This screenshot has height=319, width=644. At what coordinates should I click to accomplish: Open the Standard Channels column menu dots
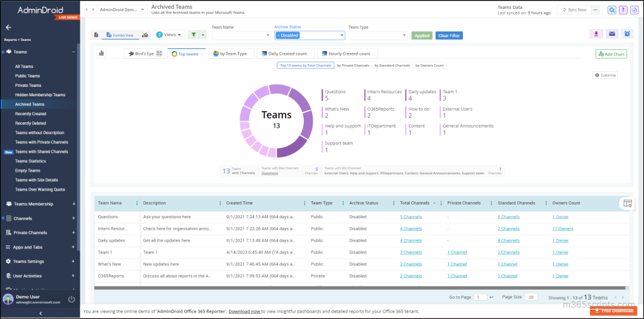coord(547,203)
